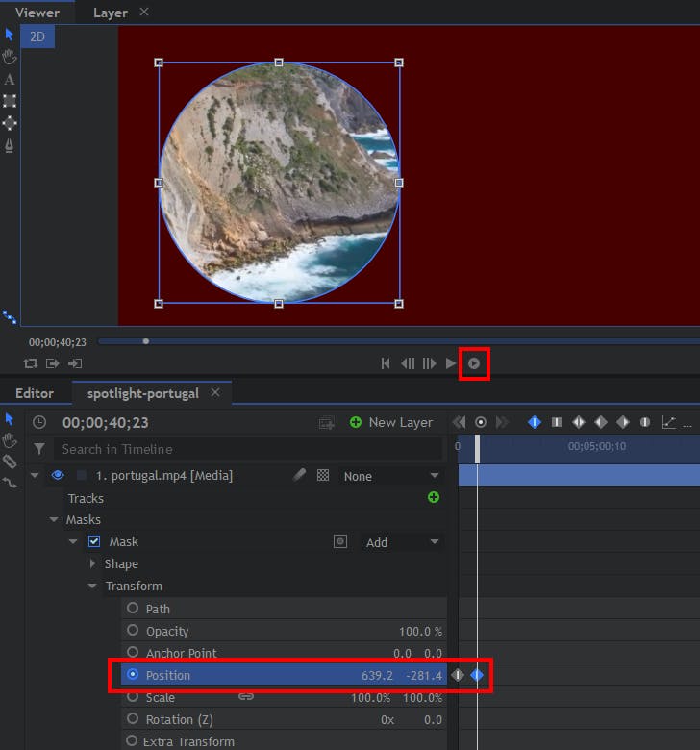Screen dimensions: 700x750
Task: Toggle visibility eye of the portugal.mp4 layer
Action: (x=58, y=475)
